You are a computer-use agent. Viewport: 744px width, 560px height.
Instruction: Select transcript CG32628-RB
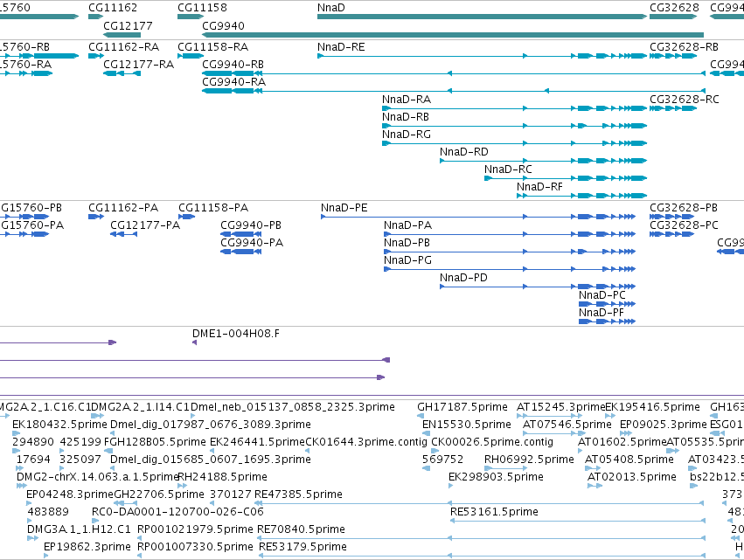[x=673, y=56]
